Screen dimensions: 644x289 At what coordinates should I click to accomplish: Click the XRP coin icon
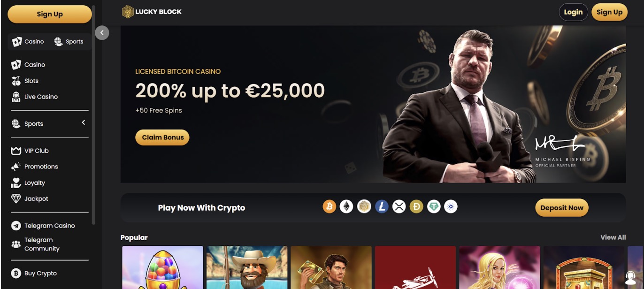click(399, 206)
